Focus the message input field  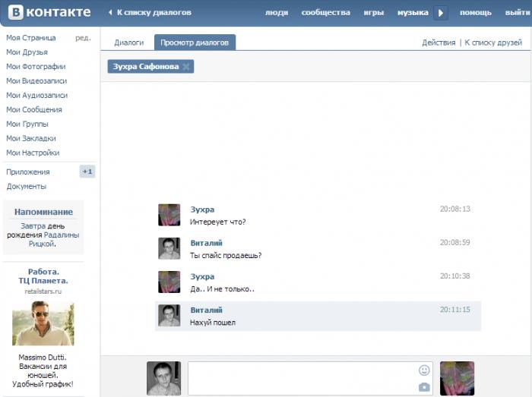coord(310,378)
